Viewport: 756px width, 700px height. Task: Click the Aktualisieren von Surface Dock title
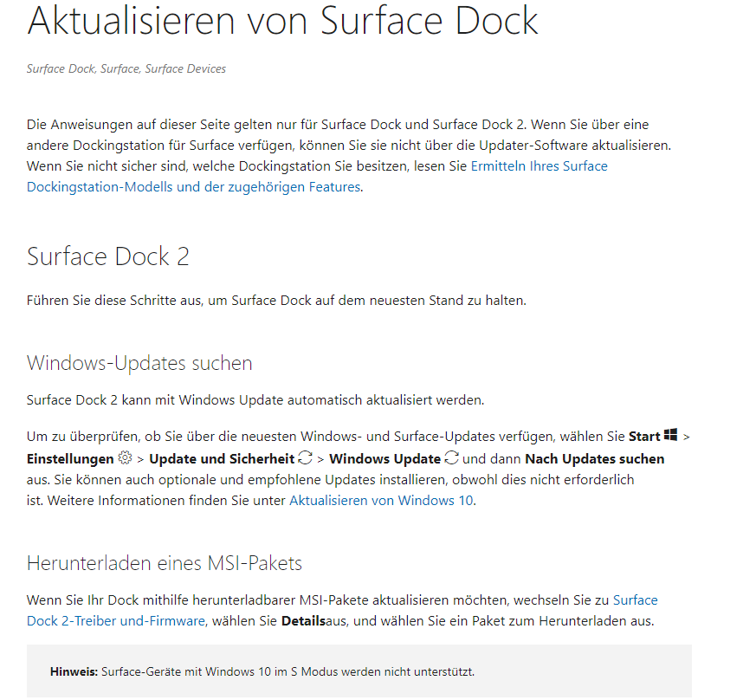tap(282, 21)
